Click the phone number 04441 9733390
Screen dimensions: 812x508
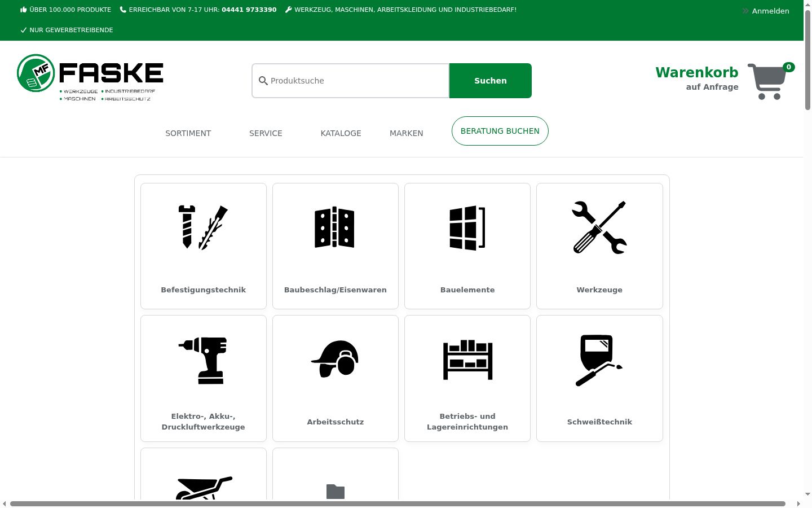pos(249,10)
